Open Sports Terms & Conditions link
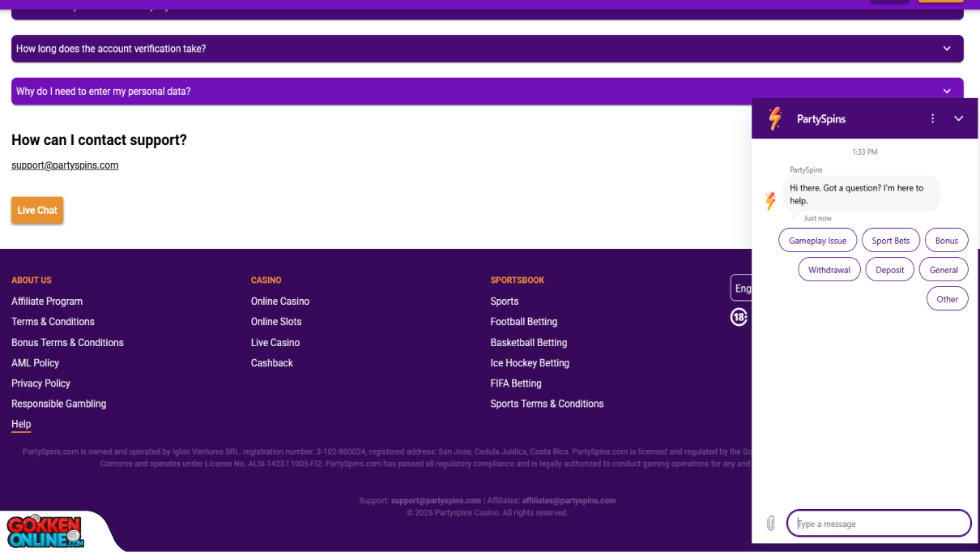 pos(547,404)
